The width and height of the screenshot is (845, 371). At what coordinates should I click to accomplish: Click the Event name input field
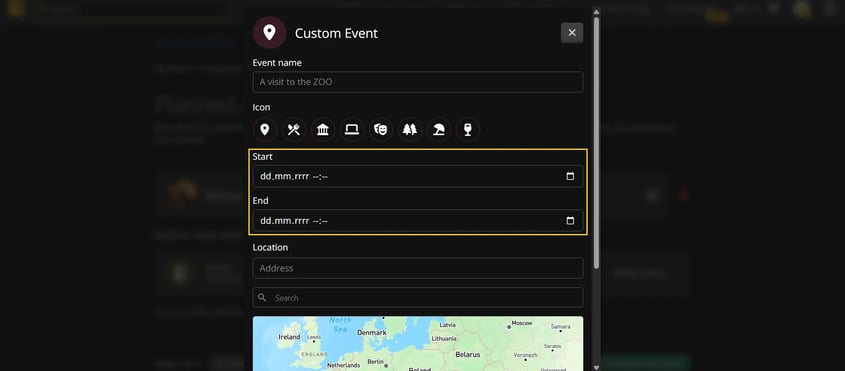pos(418,82)
